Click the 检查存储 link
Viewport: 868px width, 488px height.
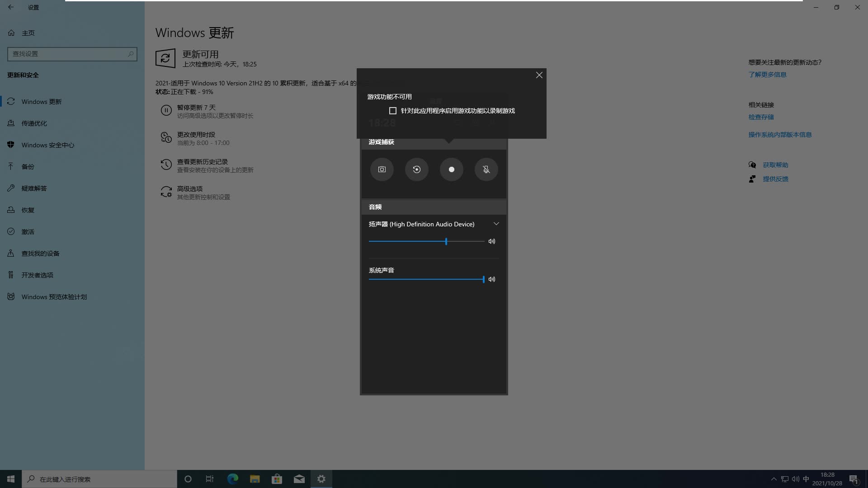pyautogui.click(x=760, y=117)
